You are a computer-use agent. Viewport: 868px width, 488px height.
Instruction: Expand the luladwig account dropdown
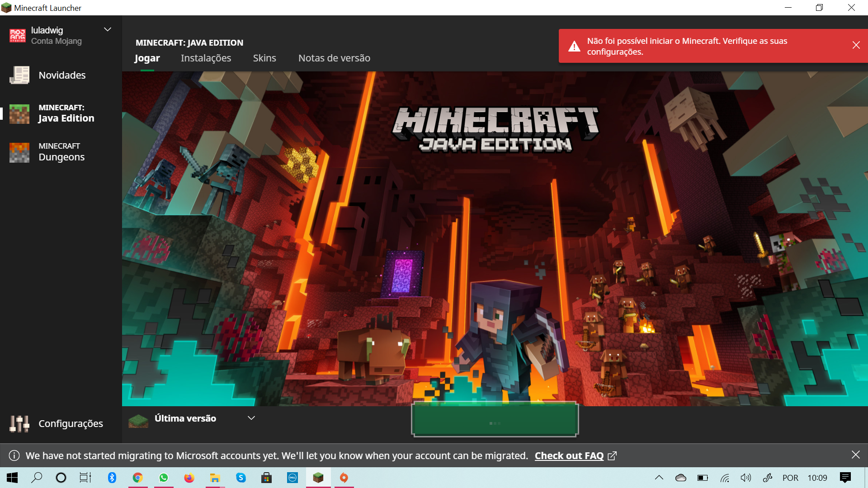[108, 30]
